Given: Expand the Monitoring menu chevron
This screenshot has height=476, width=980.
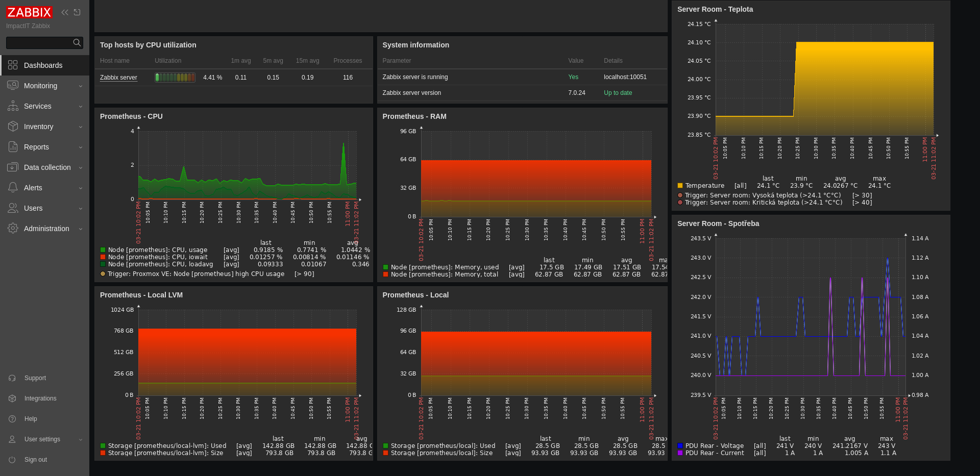Looking at the screenshot, I should click(81, 86).
